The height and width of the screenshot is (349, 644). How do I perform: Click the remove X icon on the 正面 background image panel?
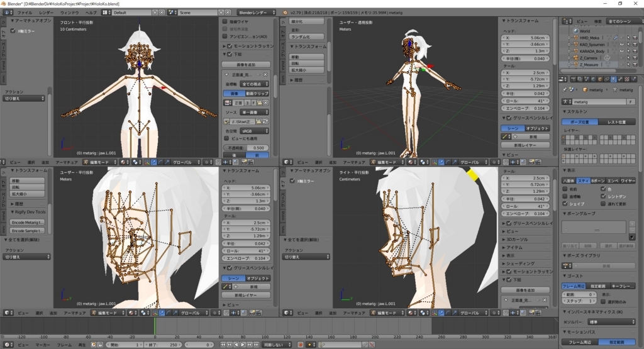(x=265, y=75)
